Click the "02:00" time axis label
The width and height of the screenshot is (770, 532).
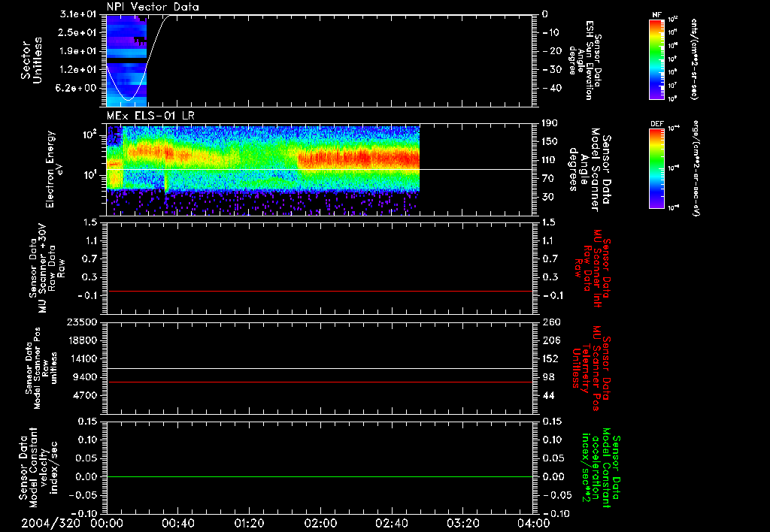click(320, 523)
